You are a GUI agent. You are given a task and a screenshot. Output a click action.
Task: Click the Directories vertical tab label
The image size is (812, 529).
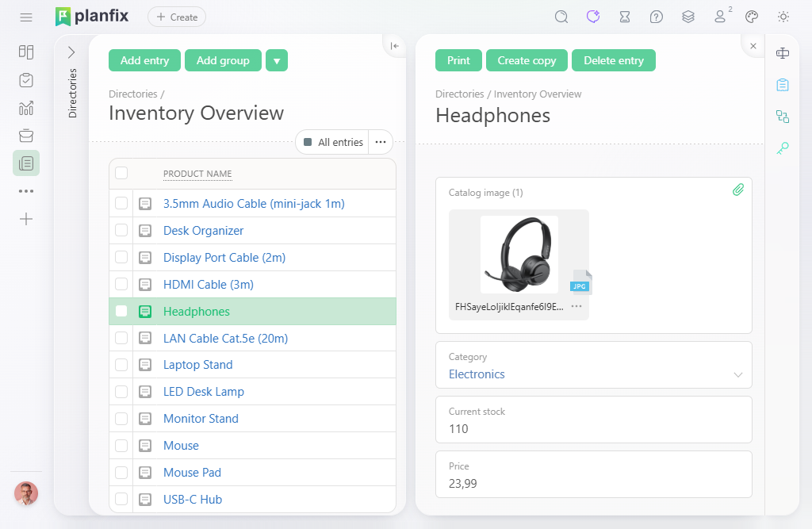(x=72, y=94)
